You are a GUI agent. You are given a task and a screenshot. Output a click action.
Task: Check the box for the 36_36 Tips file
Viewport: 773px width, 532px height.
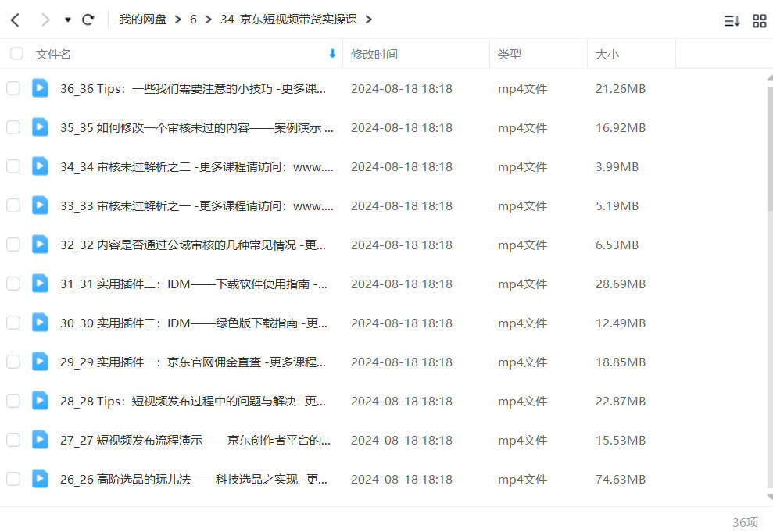(x=13, y=88)
